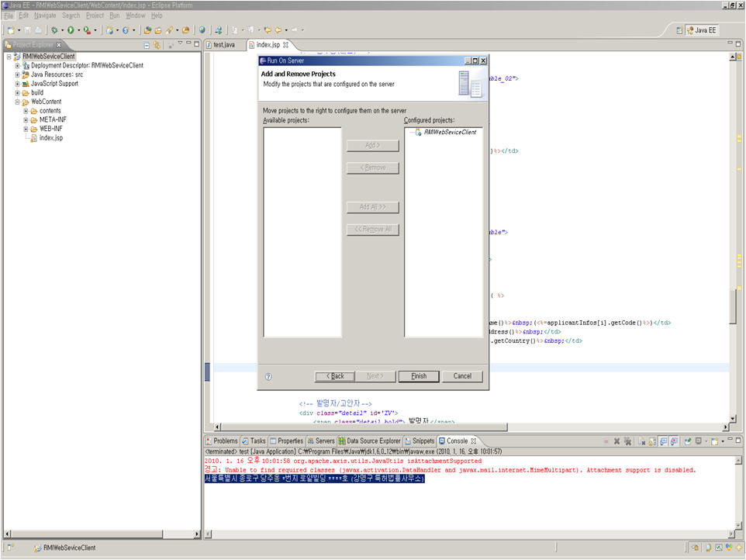Image resolution: width=746 pixels, height=560 pixels.
Task: Click the Java EE perspective button
Action: click(701, 30)
